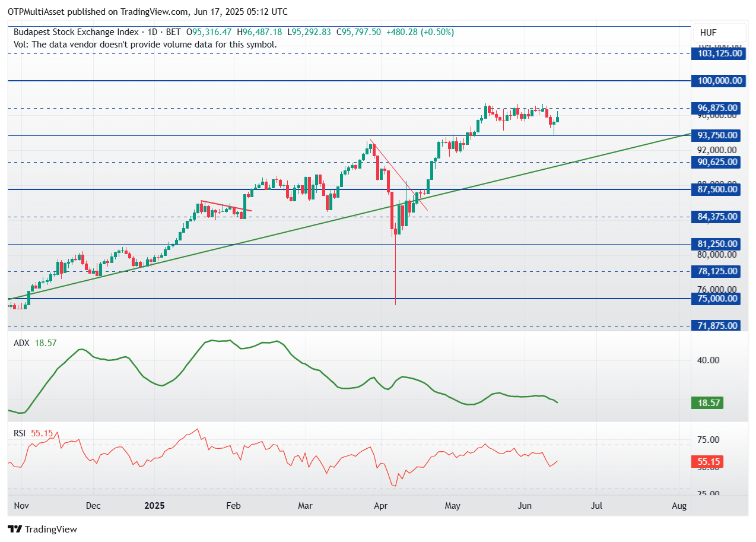Select the 93,750.00 price level tag
This screenshot has height=542, width=756.
pyautogui.click(x=717, y=135)
